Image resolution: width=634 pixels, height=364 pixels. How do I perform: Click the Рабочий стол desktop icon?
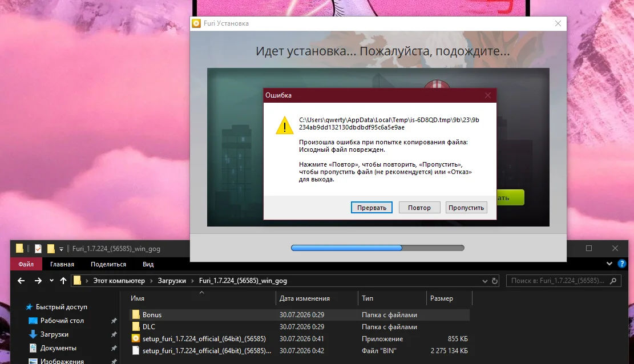click(33, 321)
